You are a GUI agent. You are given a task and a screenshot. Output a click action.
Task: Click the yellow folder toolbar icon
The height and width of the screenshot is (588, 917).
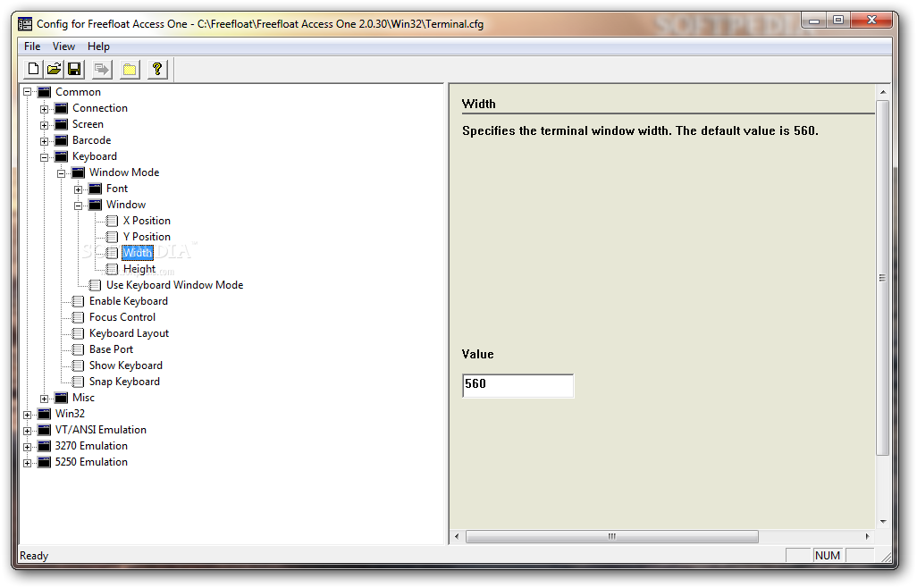click(130, 70)
